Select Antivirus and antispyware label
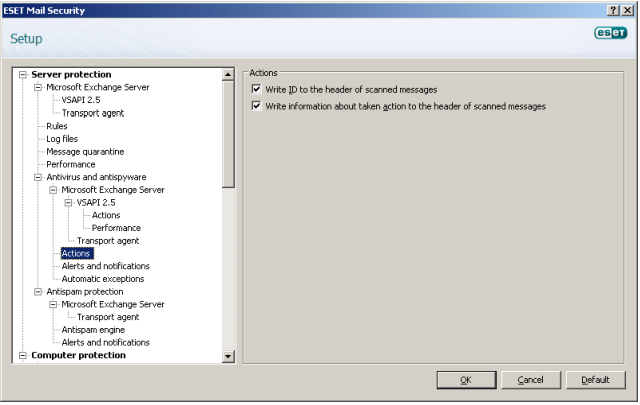Viewport: 640px width, 405px height. point(96,177)
